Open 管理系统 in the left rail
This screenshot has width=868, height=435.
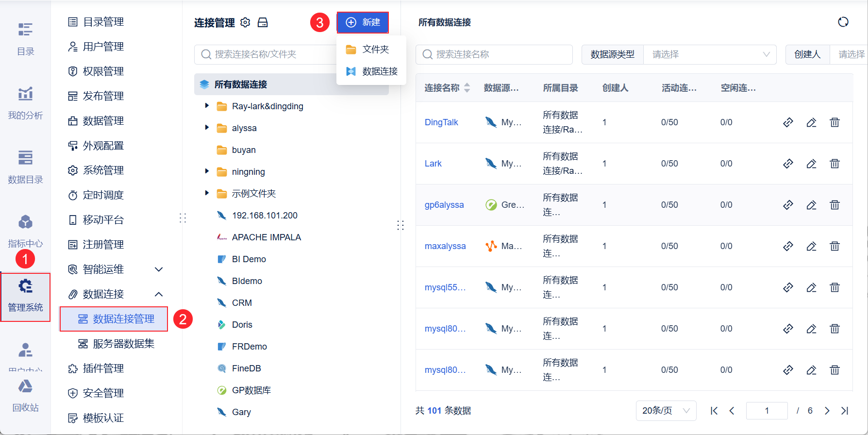(25, 297)
